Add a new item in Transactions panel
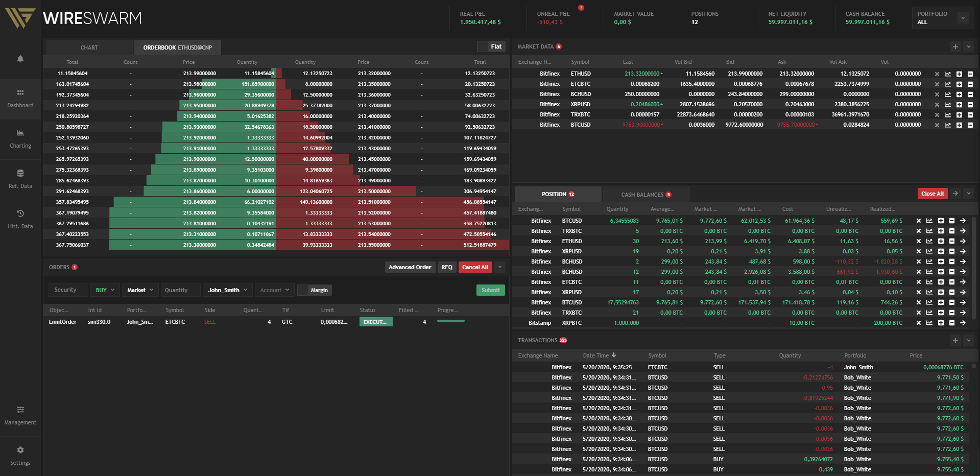980x476 pixels. [955, 340]
